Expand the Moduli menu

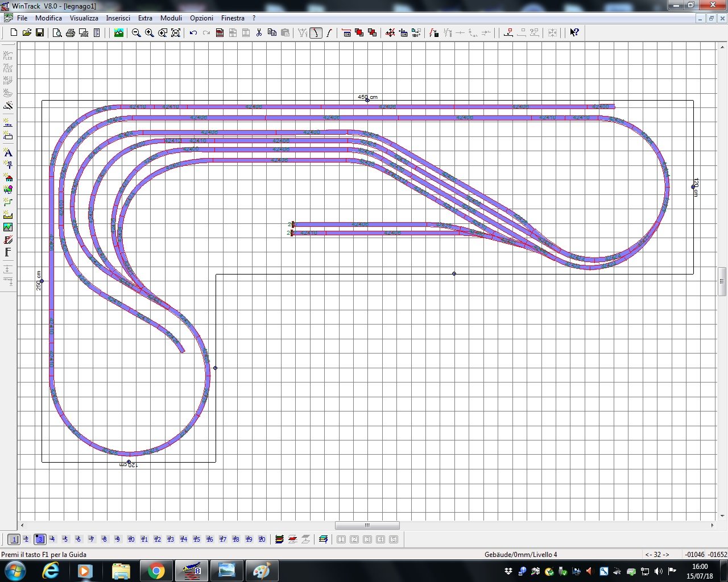[171, 18]
